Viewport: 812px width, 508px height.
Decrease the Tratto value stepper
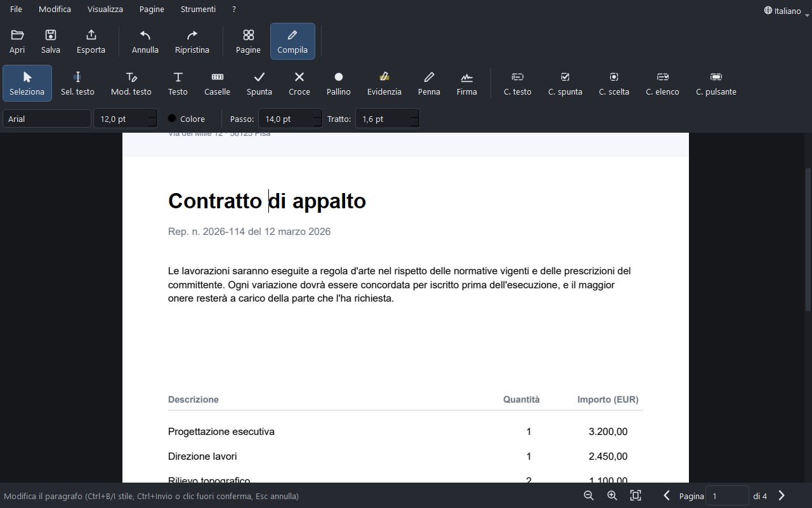(x=415, y=123)
